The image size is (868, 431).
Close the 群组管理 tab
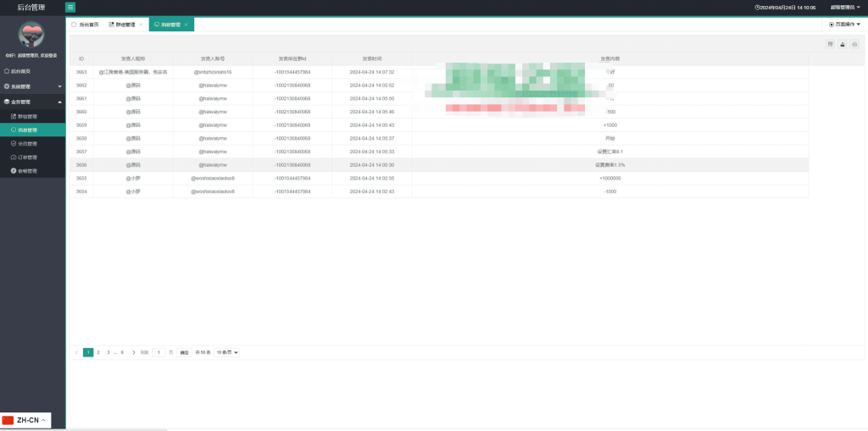click(x=141, y=25)
